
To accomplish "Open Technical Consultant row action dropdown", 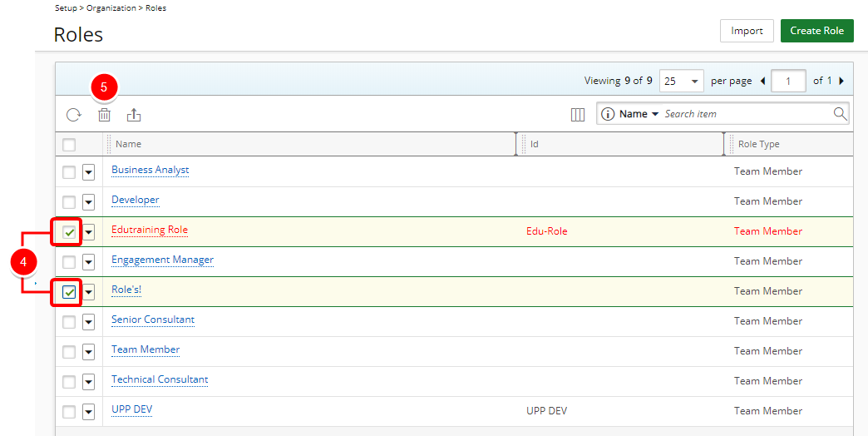I will 89,382.
